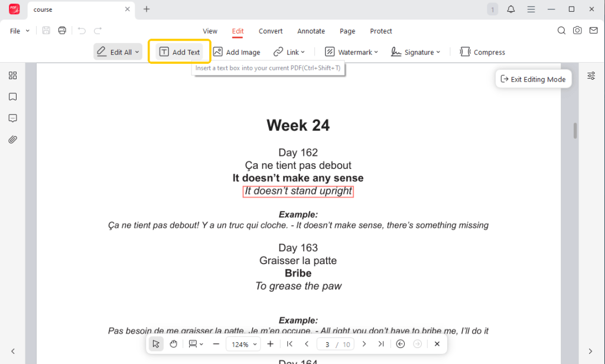Image resolution: width=605 pixels, height=364 pixels.
Task: Go to the last page
Action: [381, 344]
